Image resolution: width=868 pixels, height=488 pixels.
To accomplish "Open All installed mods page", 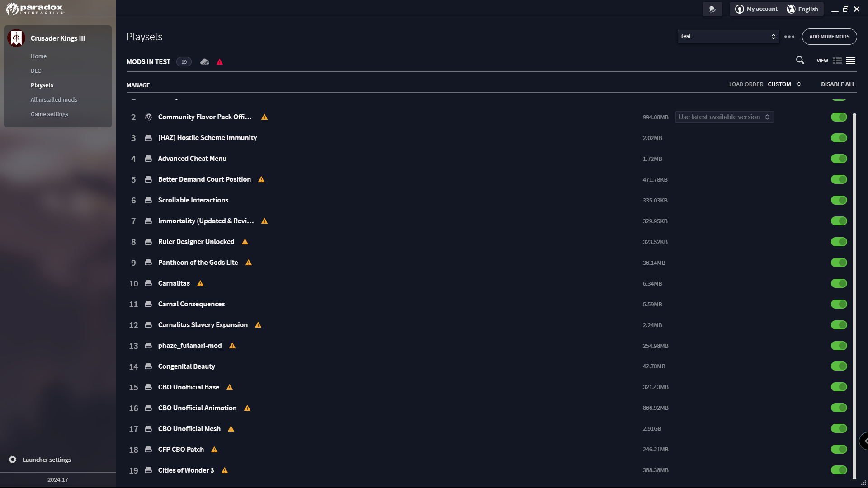I will 54,100.
